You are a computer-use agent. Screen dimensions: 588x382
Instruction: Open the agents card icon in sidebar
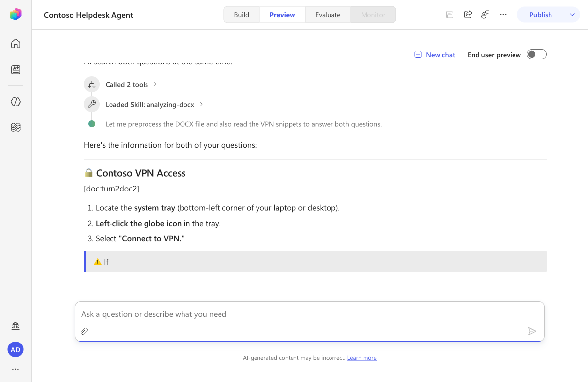pyautogui.click(x=15, y=70)
